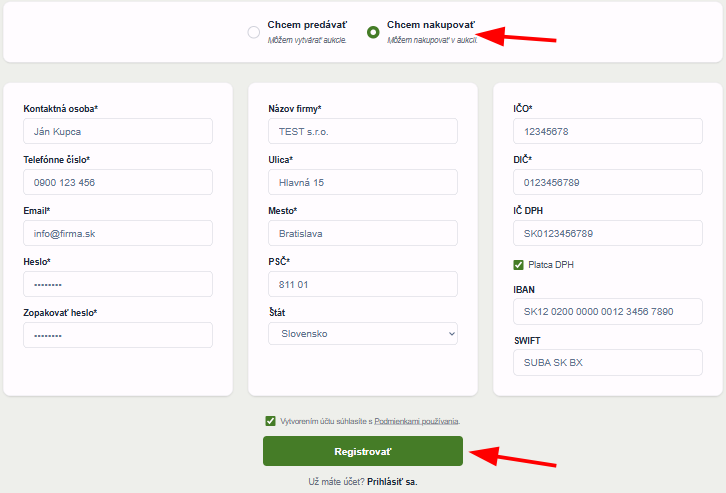Open the Štát country dropdown
The image size is (726, 493).
362,334
